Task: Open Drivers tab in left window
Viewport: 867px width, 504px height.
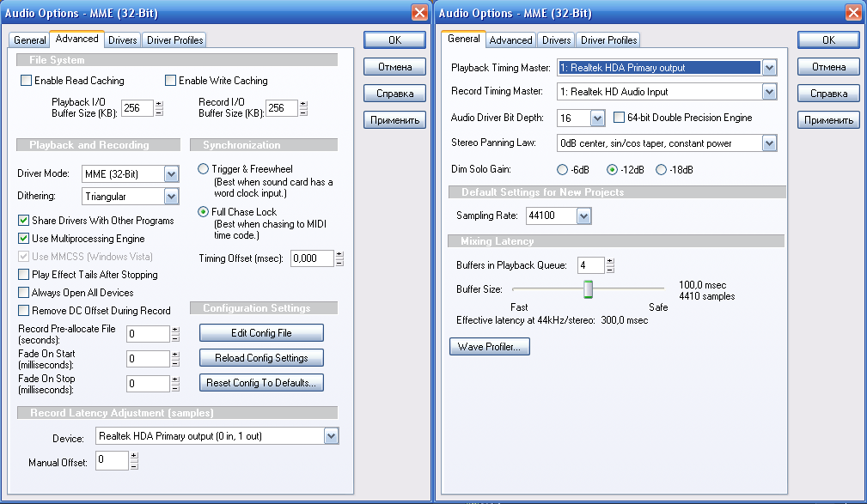Action: 123,40
